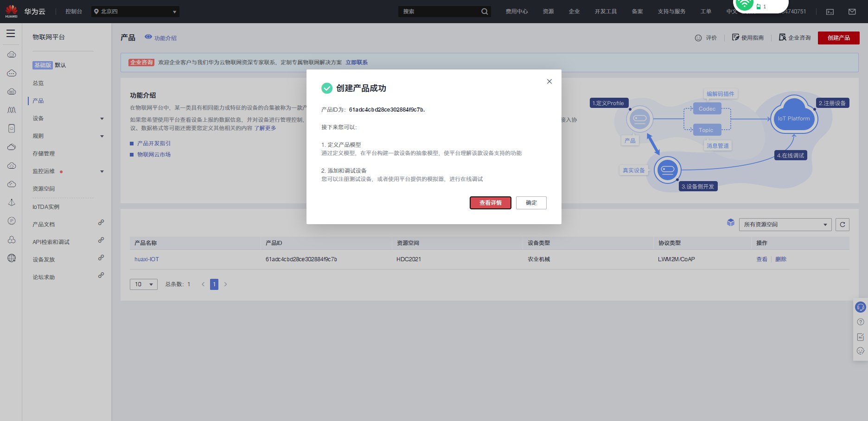Open external link icon for API检索和调试
868x421 pixels.
101,240
